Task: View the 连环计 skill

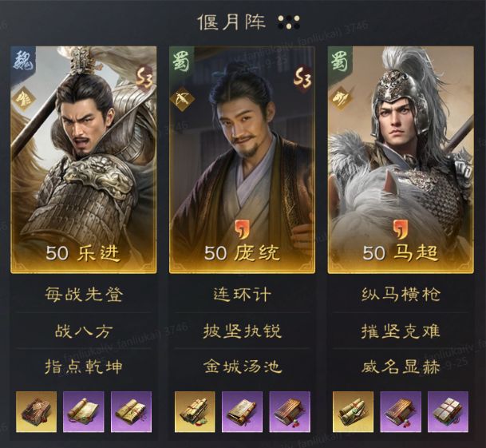Action: click(242, 294)
